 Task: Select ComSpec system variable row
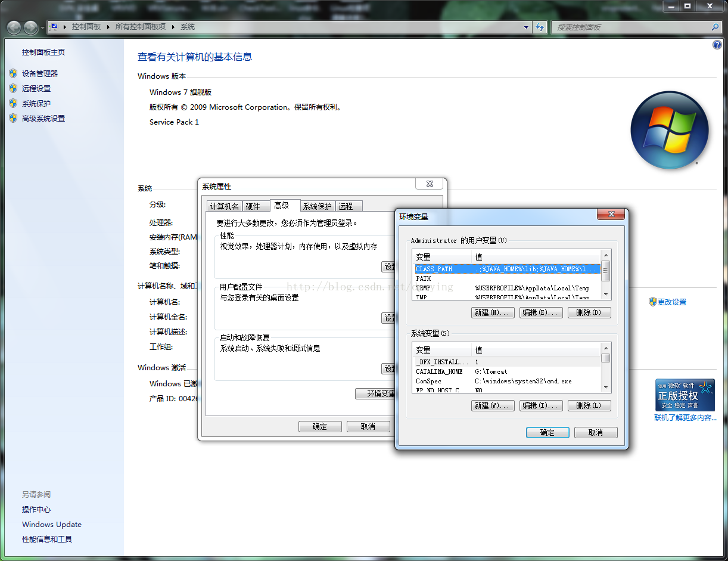508,381
